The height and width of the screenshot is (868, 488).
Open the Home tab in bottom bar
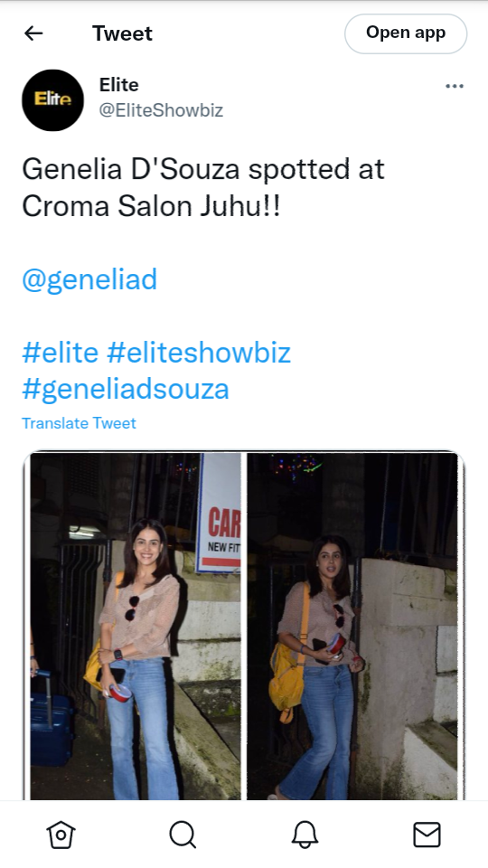click(x=61, y=835)
